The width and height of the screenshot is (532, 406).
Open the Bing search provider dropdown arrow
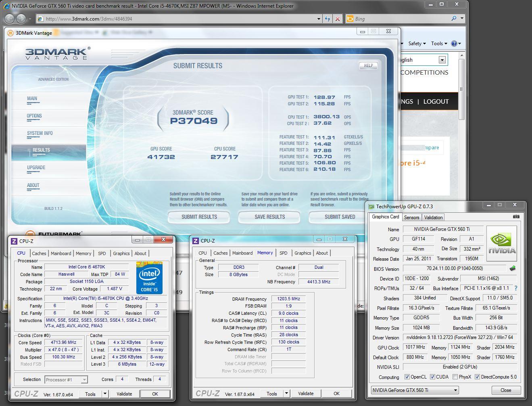462,19
